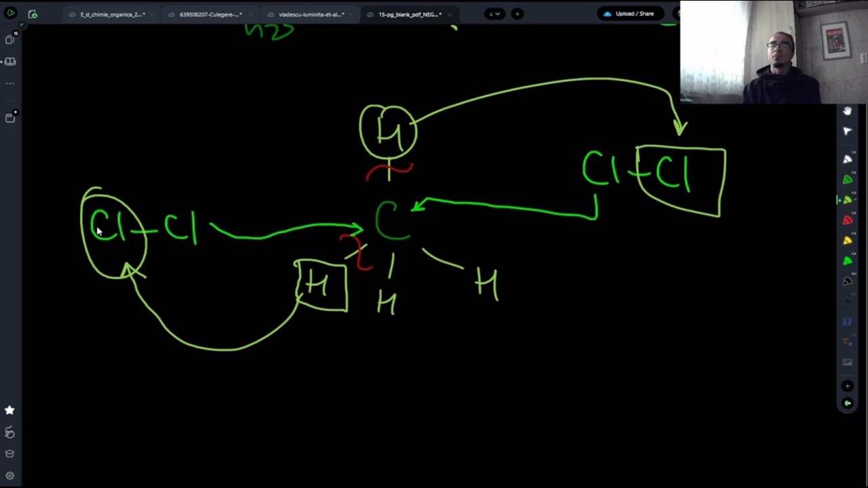Screen dimensions: 868x488
Task: Open the clipboard panel in the left sidebar
Action: [x=9, y=118]
